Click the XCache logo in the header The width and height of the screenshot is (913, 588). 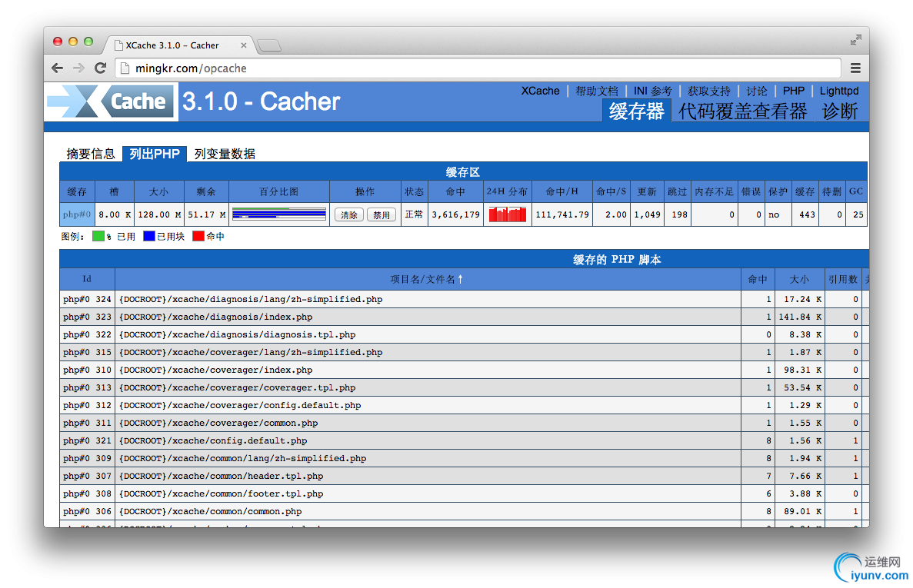112,101
